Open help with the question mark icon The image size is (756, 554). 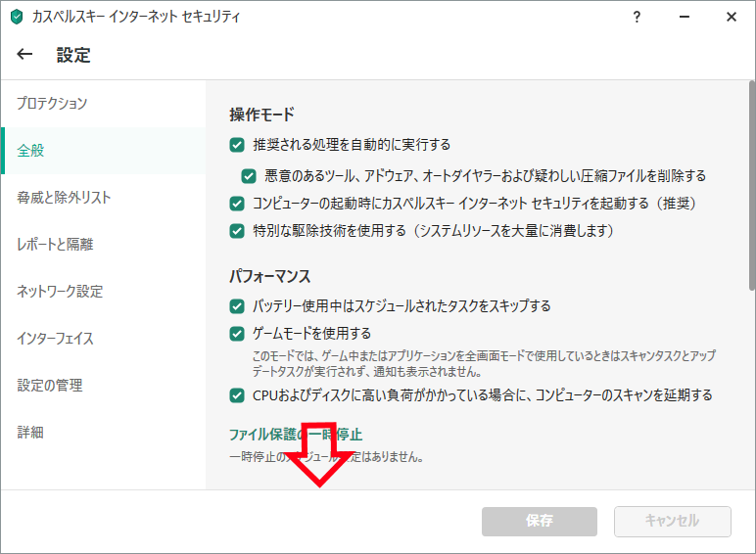[637, 17]
